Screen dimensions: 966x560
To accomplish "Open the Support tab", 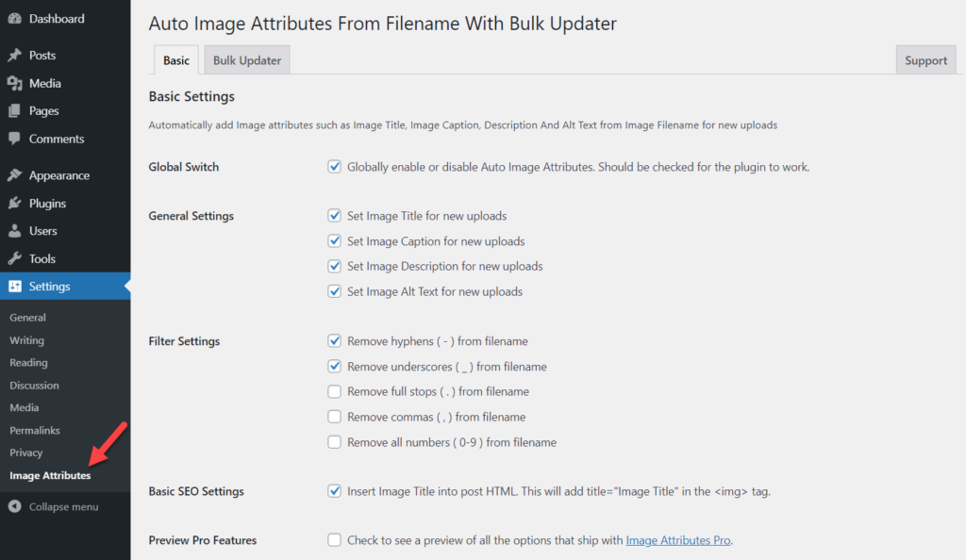I will [x=925, y=60].
